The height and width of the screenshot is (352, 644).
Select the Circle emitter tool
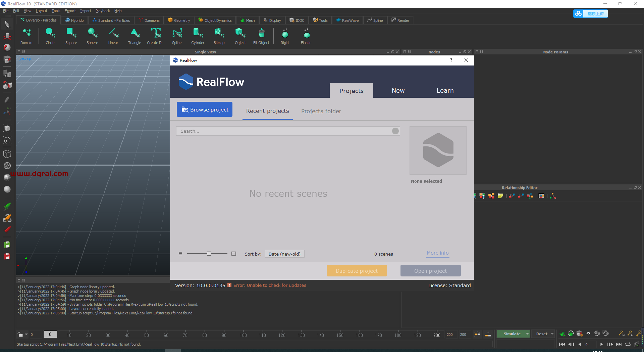pos(50,36)
